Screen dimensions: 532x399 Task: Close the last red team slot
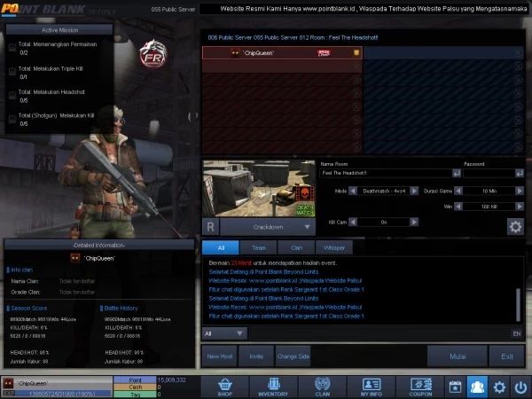(356, 147)
